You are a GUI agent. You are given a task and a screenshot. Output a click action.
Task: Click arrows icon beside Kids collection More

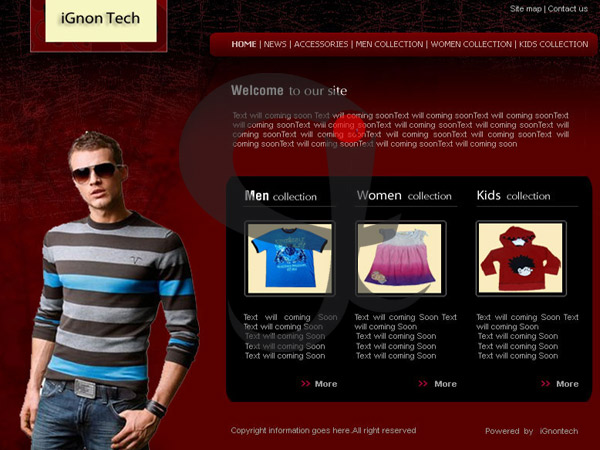pyautogui.click(x=546, y=383)
